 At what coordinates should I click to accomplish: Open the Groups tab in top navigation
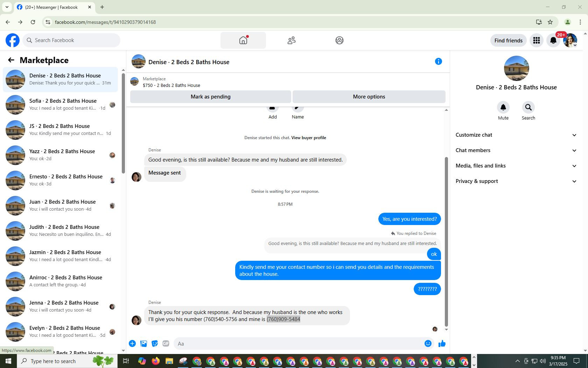tap(339, 40)
